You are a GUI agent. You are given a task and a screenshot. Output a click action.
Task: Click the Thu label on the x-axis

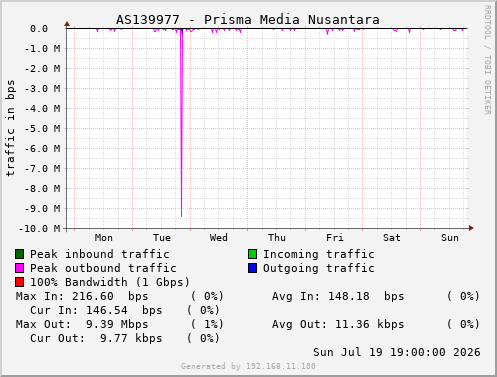277,238
